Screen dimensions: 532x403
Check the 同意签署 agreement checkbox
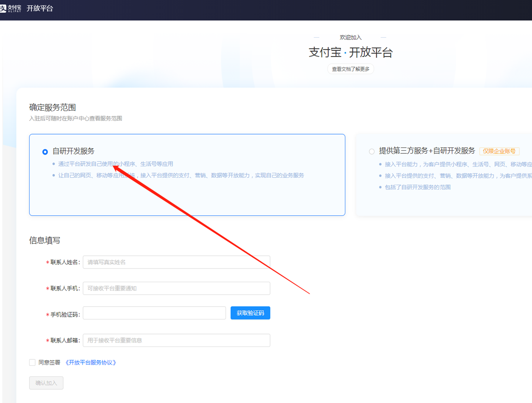point(32,362)
